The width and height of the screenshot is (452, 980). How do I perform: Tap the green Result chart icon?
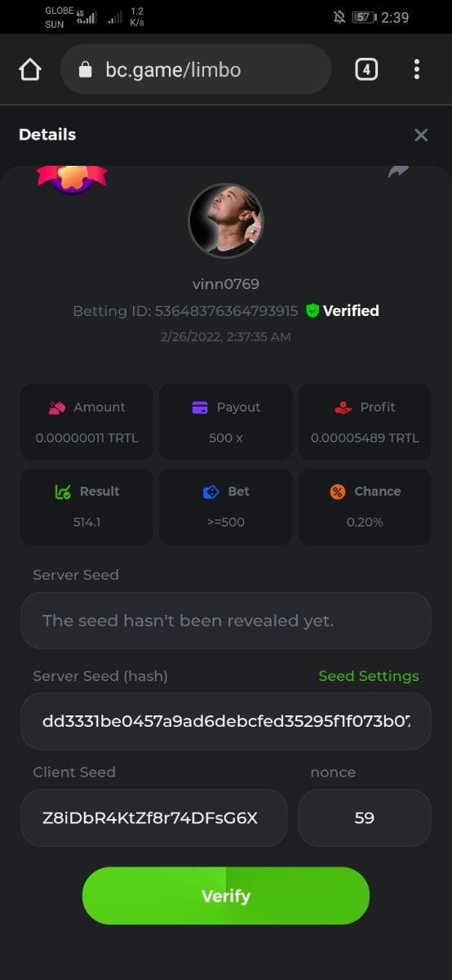pyautogui.click(x=63, y=492)
